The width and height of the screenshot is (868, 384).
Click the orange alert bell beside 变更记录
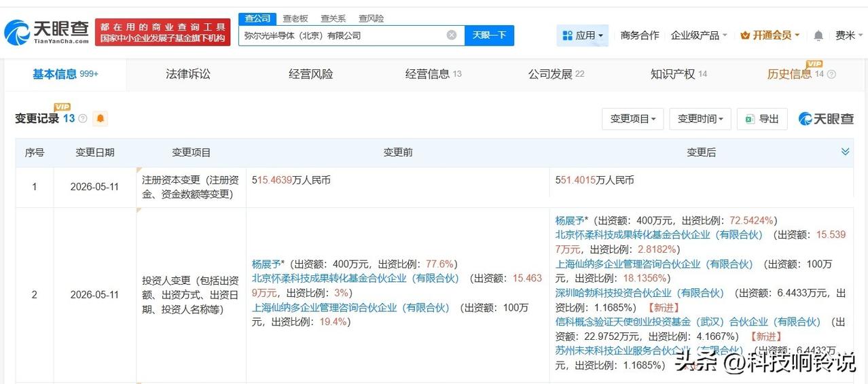click(x=101, y=119)
